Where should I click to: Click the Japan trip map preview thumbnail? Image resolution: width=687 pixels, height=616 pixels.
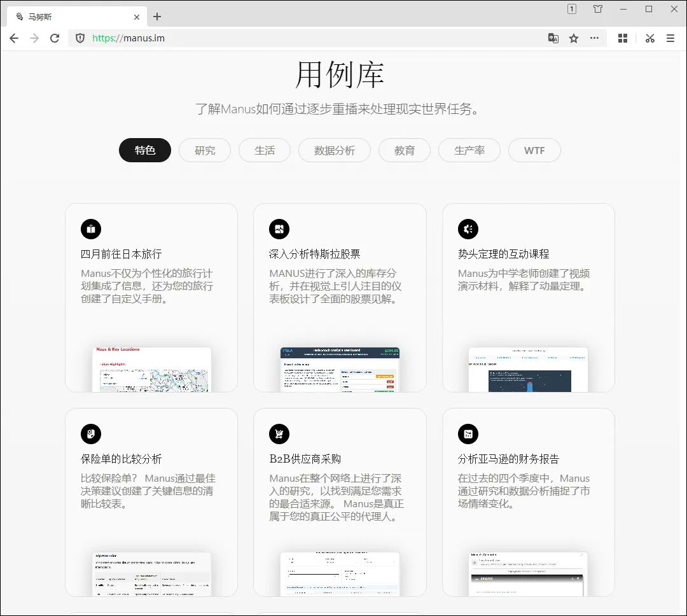tap(151, 370)
